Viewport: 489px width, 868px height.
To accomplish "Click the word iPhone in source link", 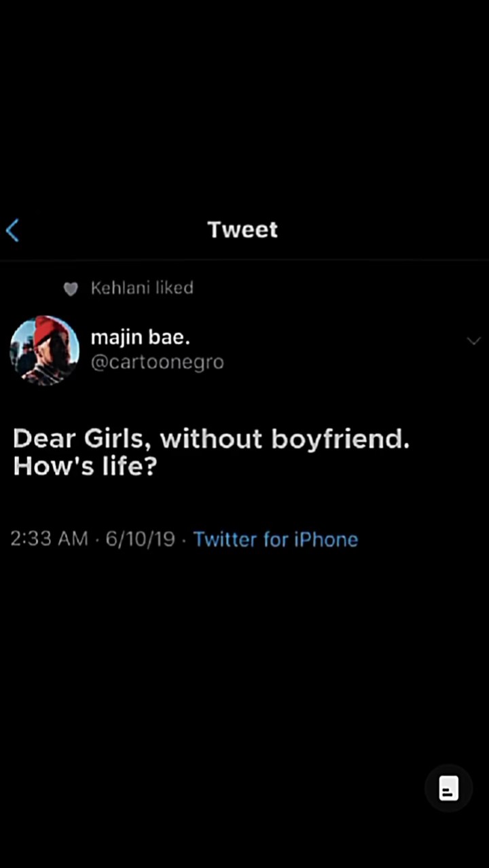I will 326,539.
